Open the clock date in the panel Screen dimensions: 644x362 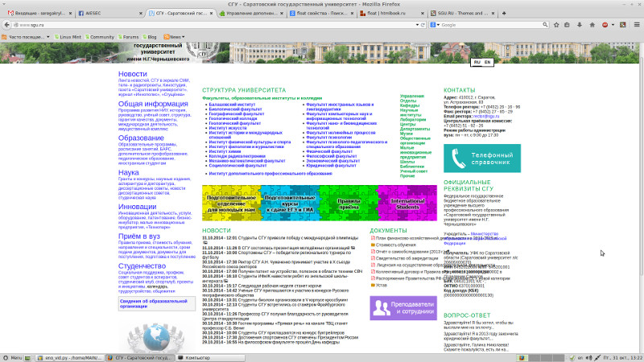[623, 358]
